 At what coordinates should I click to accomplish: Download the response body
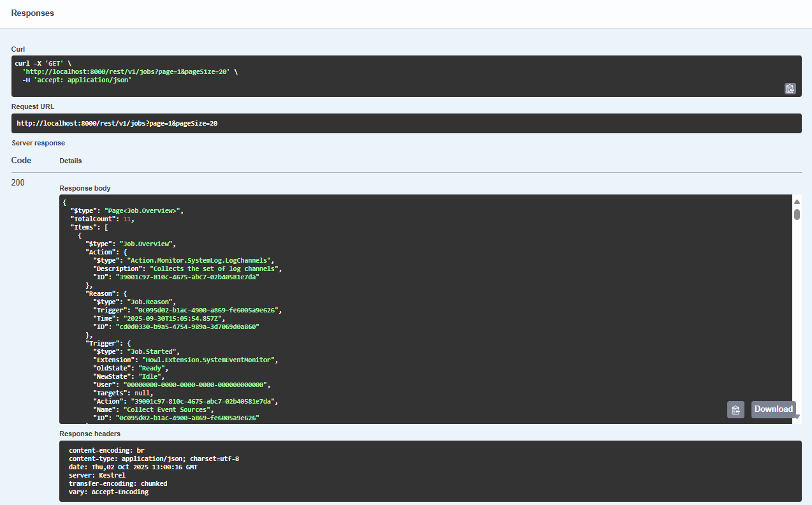coord(773,409)
